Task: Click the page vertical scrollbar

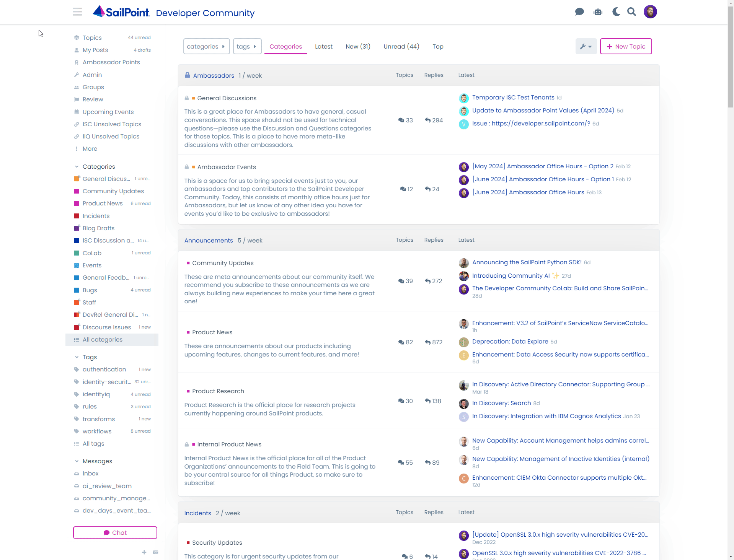Action: pyautogui.click(x=731, y=57)
